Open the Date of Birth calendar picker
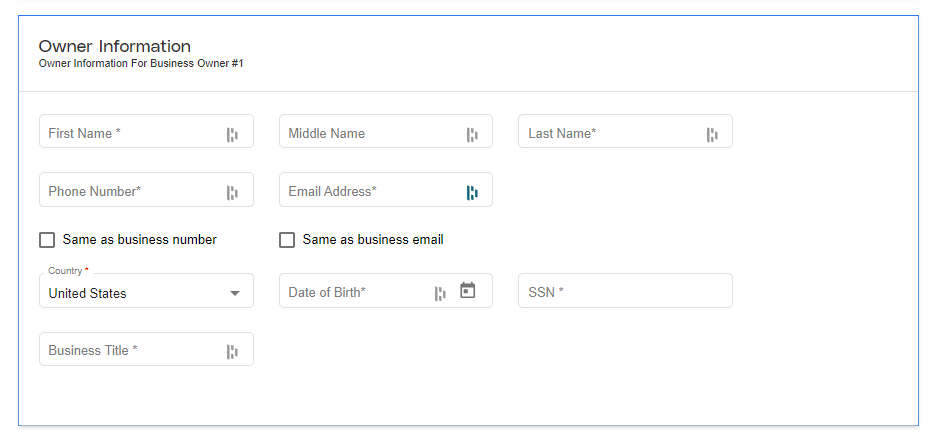Image resolution: width=933 pixels, height=438 pixels. (468, 290)
